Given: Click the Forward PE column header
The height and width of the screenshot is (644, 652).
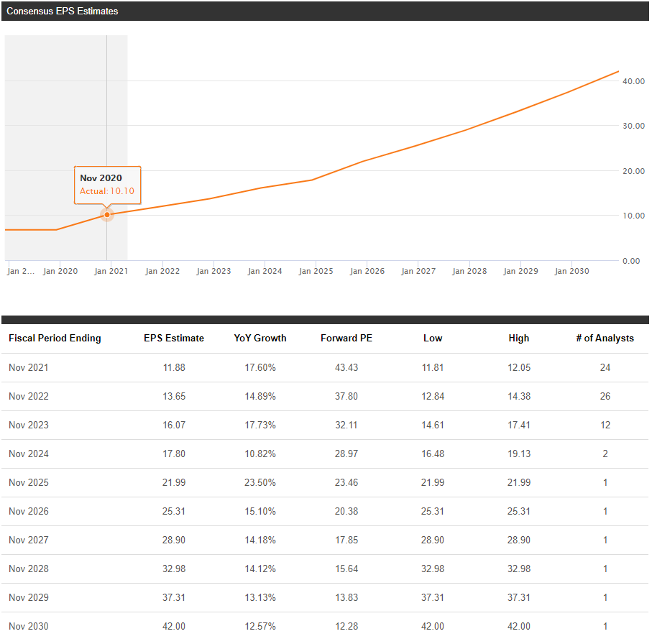Looking at the screenshot, I should [346, 339].
